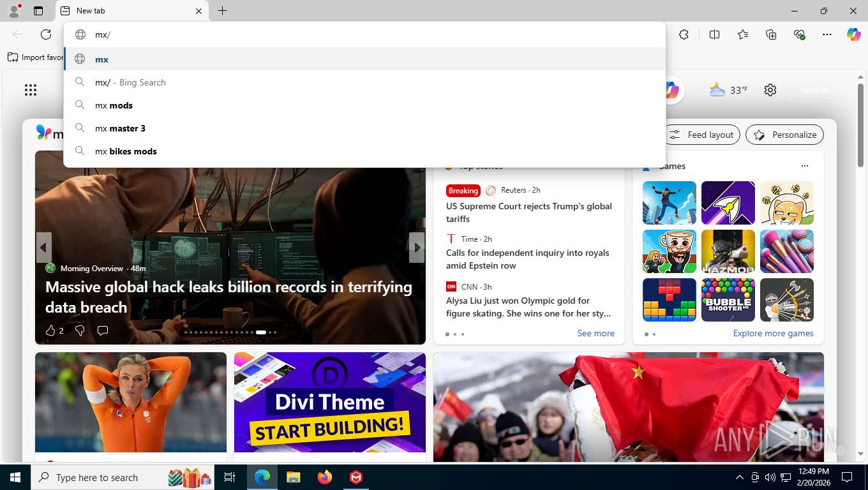Image resolution: width=868 pixels, height=490 pixels.
Task: Show hidden system tray icons
Action: click(740, 477)
